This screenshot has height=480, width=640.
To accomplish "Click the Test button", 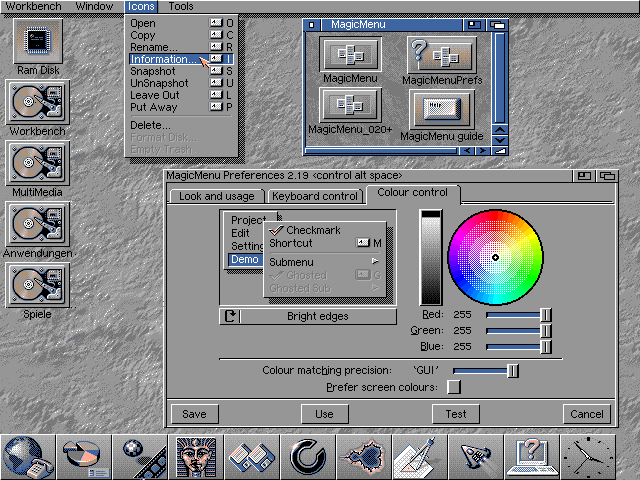I will [456, 414].
